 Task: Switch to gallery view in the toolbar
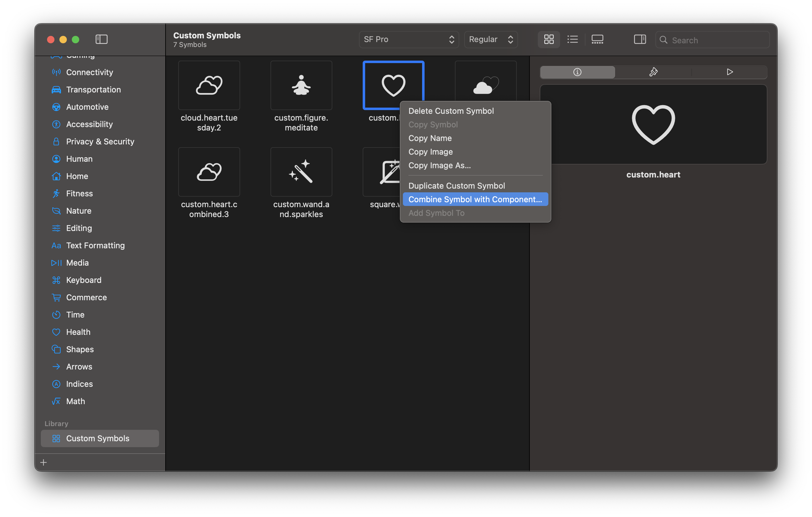tap(597, 40)
